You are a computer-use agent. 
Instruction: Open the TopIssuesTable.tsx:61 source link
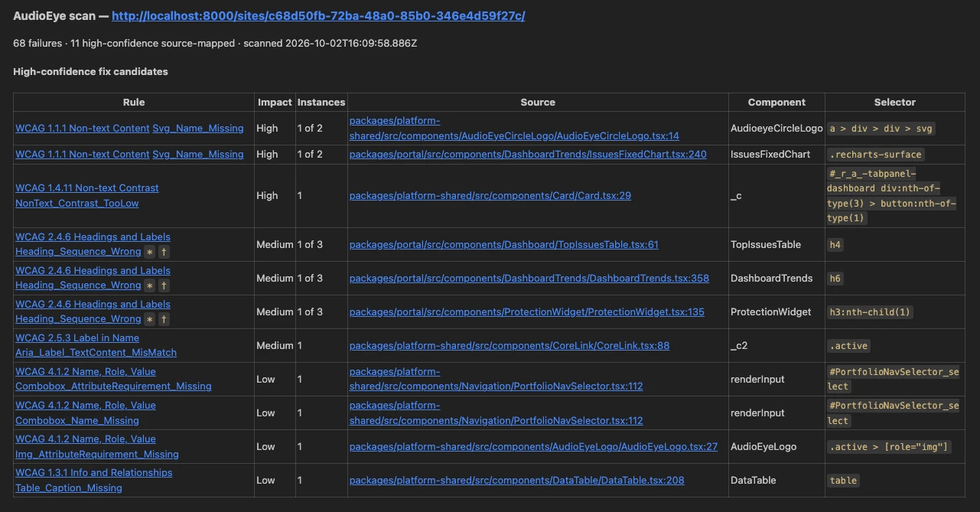[504, 244]
